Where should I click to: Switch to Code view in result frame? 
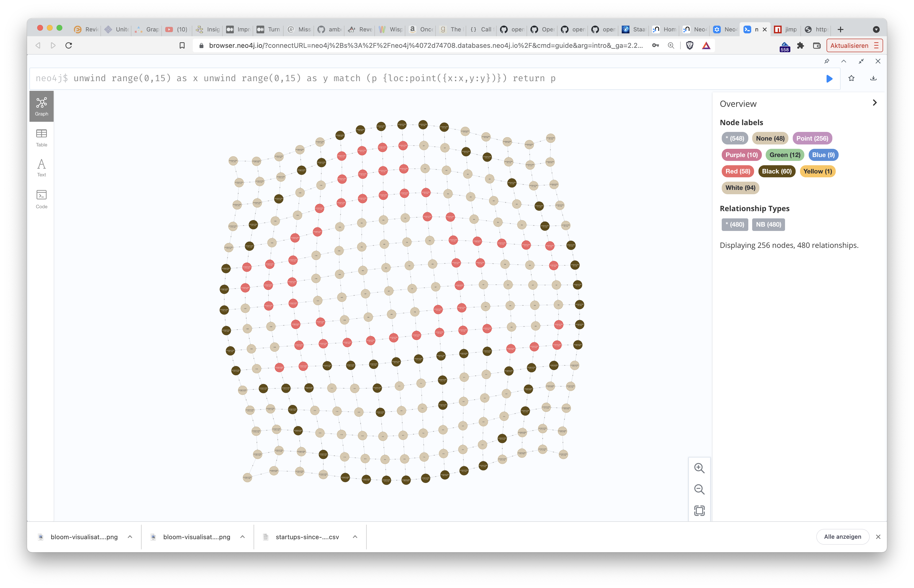point(41,199)
